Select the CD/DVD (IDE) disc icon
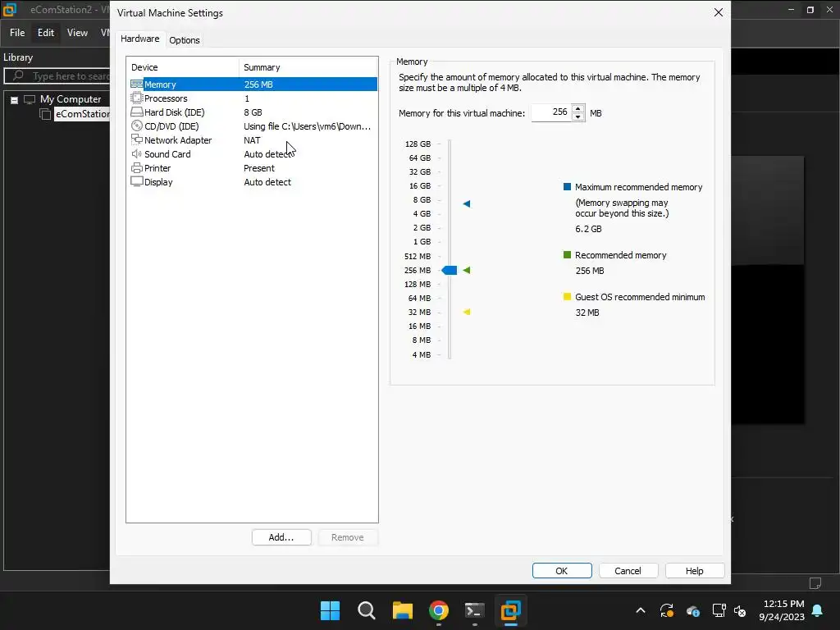Image resolution: width=840 pixels, height=630 pixels. [137, 126]
